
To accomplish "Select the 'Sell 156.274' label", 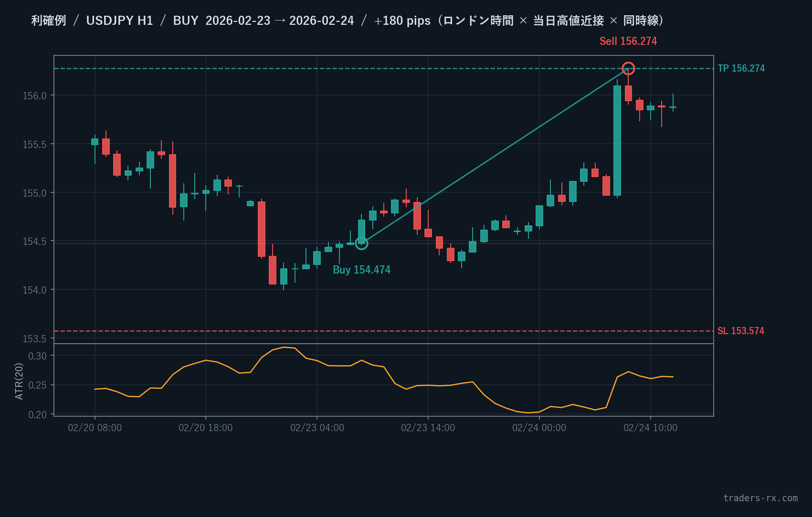I will 628,41.
